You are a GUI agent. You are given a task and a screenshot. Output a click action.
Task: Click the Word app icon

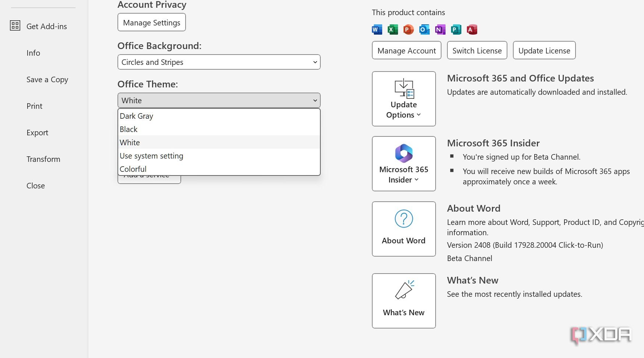(377, 29)
